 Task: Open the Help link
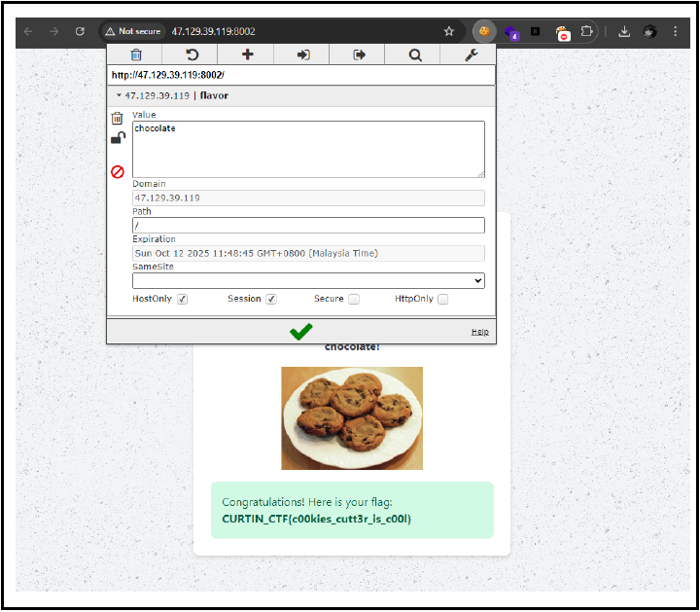coord(479,333)
